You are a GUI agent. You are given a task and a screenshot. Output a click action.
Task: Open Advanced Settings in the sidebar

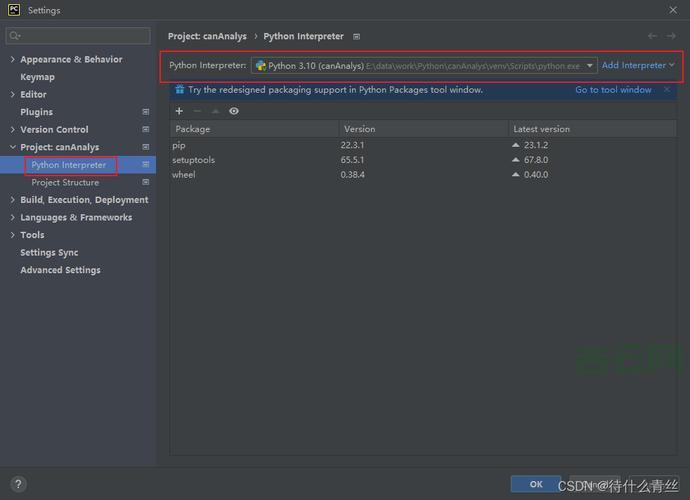click(x=60, y=270)
